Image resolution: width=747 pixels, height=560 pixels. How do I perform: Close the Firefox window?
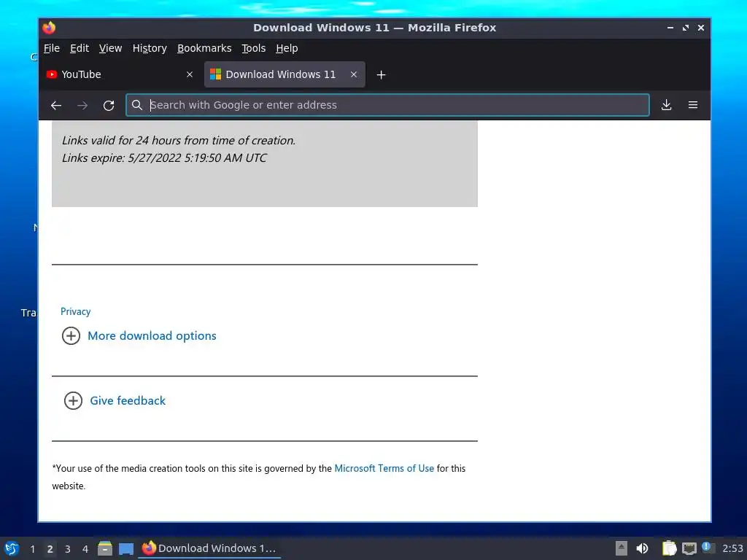coord(701,28)
